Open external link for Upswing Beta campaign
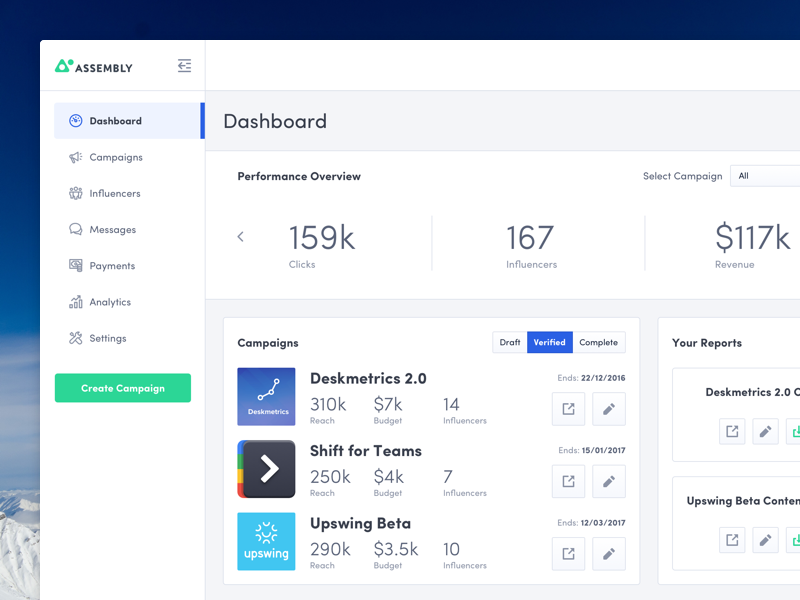800x600 pixels. point(568,553)
